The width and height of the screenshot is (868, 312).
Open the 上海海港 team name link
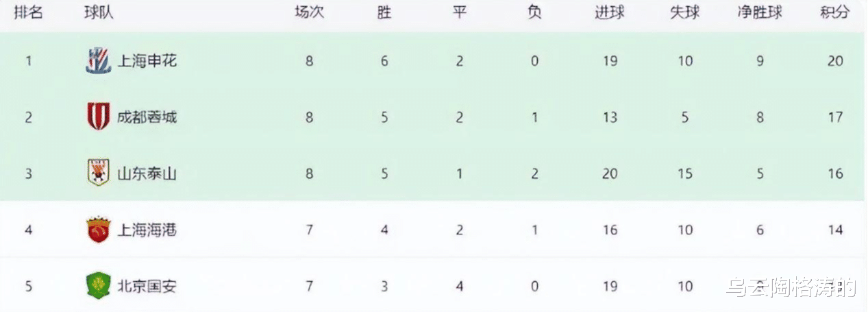pyautogui.click(x=147, y=230)
